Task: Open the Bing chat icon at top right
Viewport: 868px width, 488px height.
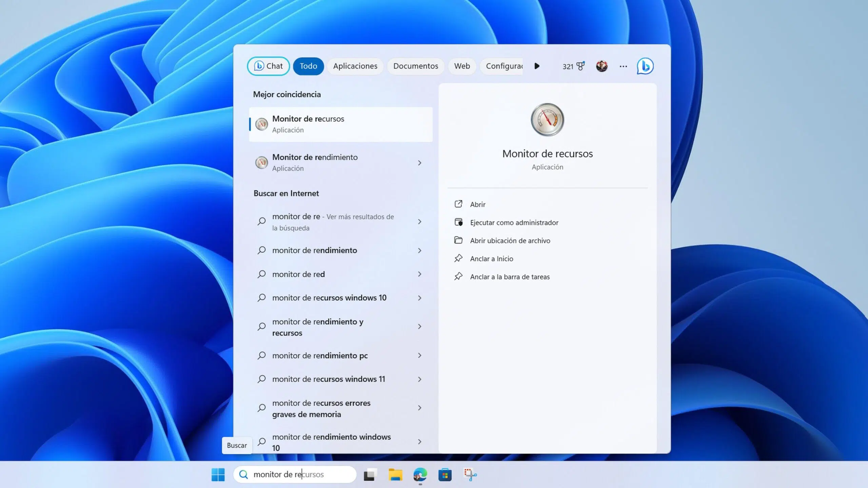Action: (645, 66)
